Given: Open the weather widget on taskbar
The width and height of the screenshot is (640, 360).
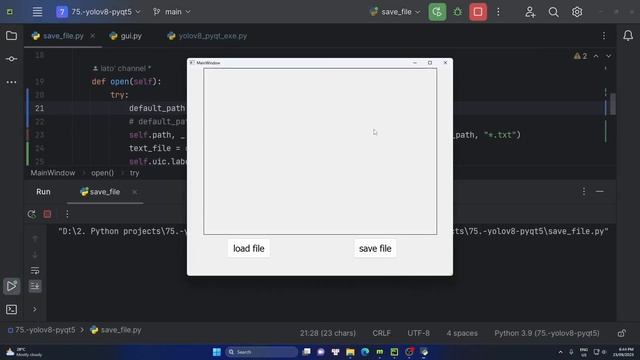Looking at the screenshot, I should 24,352.
